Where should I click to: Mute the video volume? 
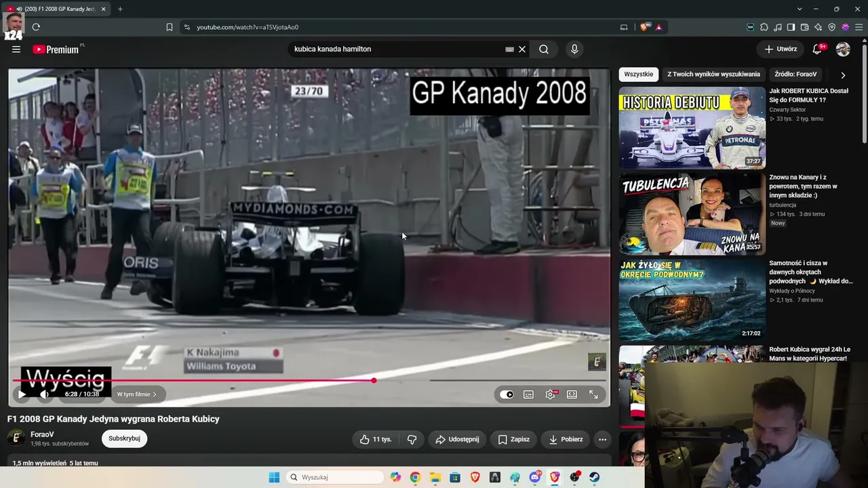tap(45, 394)
